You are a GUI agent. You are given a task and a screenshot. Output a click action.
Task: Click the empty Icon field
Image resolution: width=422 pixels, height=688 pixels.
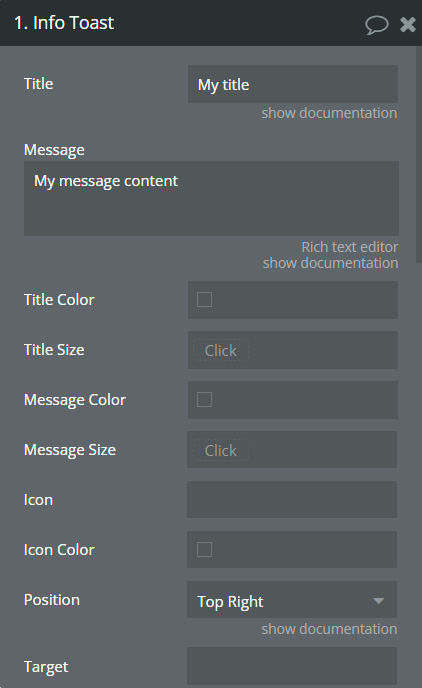(292, 499)
